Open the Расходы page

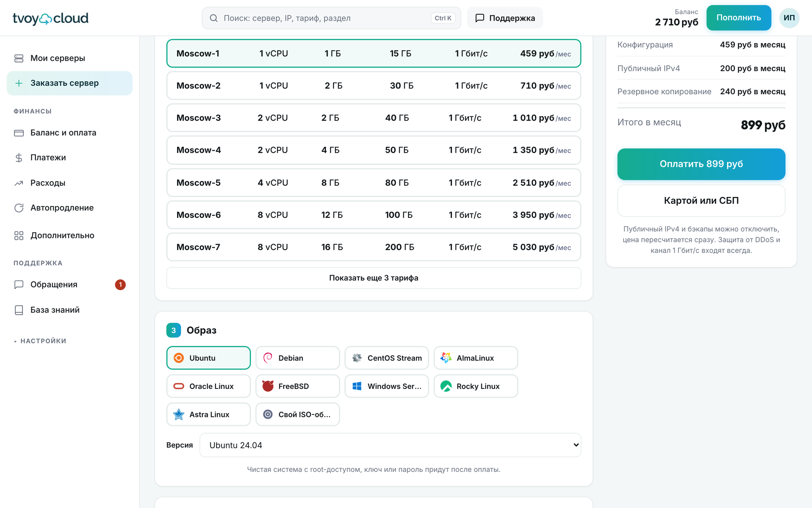pyautogui.click(x=69, y=183)
